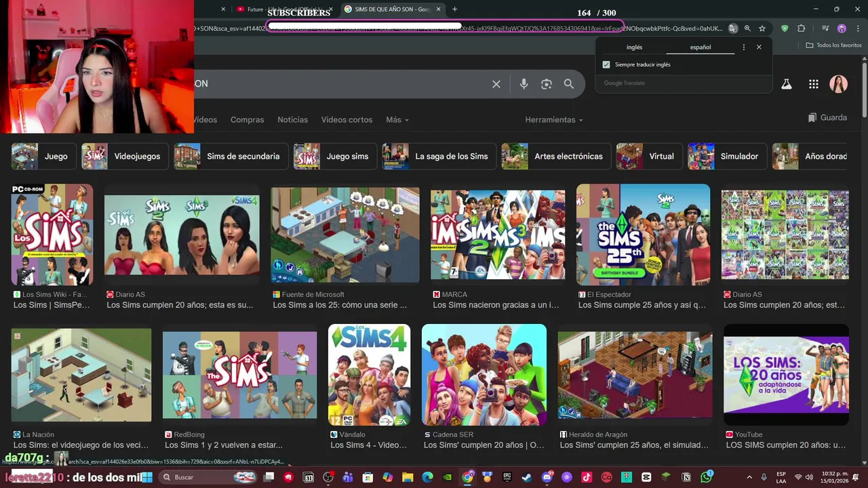Click the zoom magnifier in address bar
The image size is (868, 488).
(747, 28)
